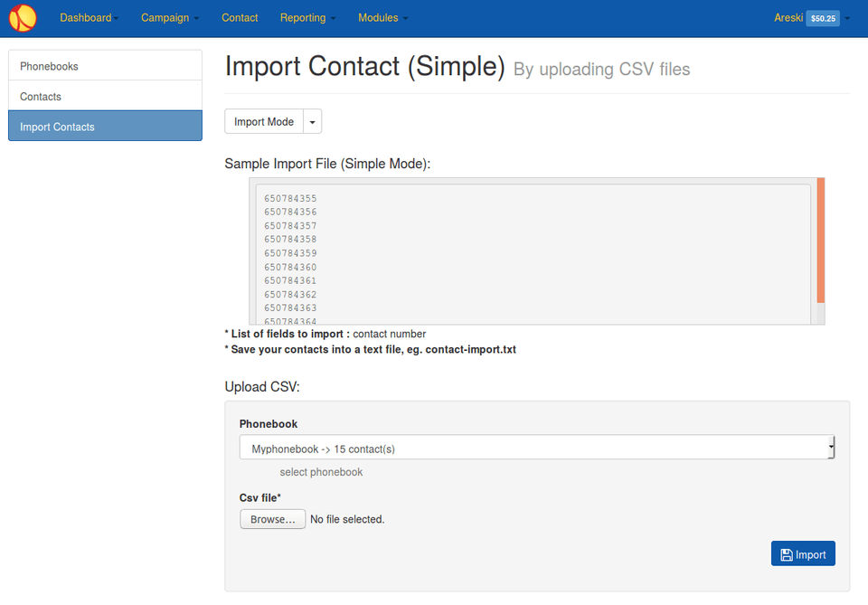This screenshot has width=868, height=605.
Task: Click Browse to choose a CSV file
Action: [272, 519]
